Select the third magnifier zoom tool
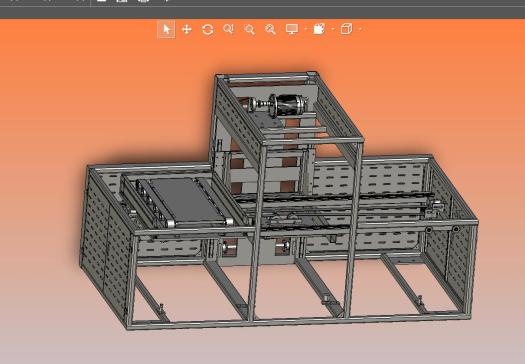Viewport: 525px width, 364px height. [270, 29]
